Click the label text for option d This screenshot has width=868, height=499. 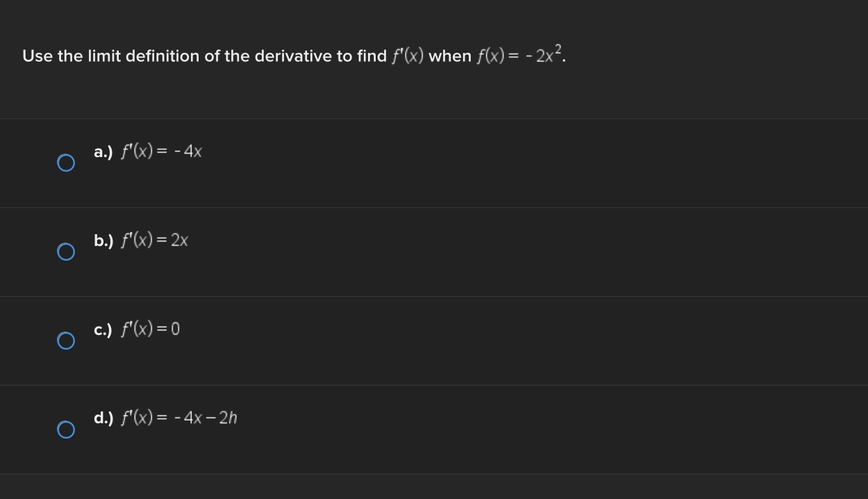[103, 418]
